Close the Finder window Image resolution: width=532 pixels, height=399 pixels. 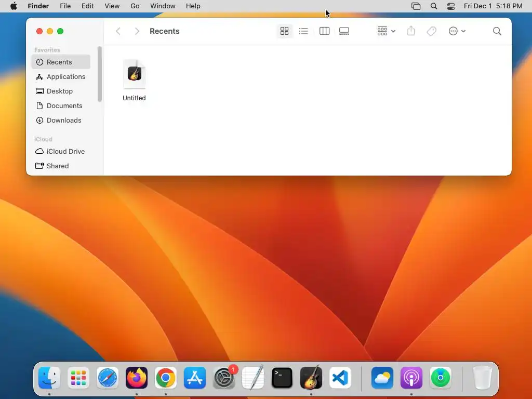coord(39,31)
